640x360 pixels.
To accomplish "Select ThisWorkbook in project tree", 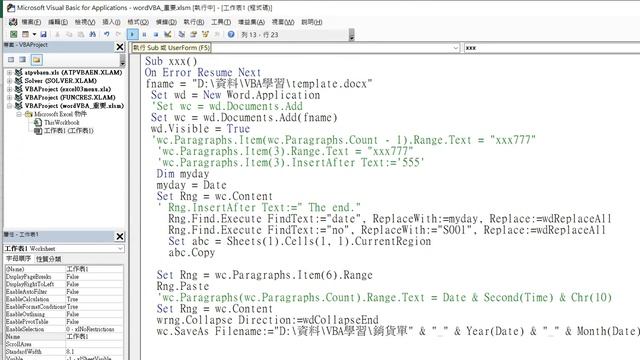I will (x=62, y=122).
